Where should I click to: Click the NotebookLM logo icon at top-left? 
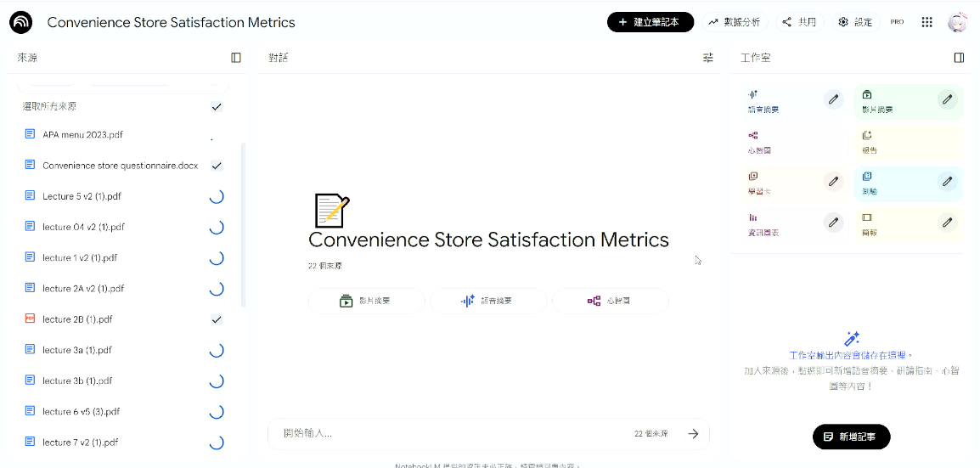click(x=20, y=23)
